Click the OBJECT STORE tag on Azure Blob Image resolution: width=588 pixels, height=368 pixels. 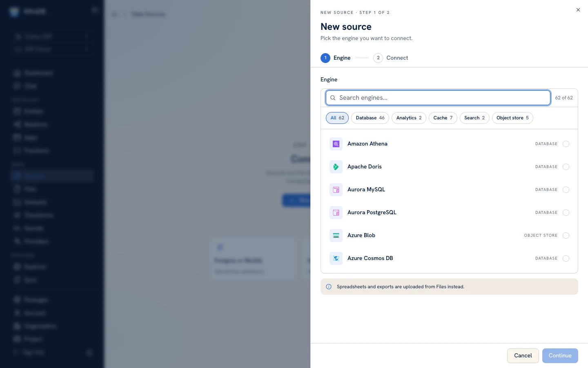pyautogui.click(x=541, y=236)
